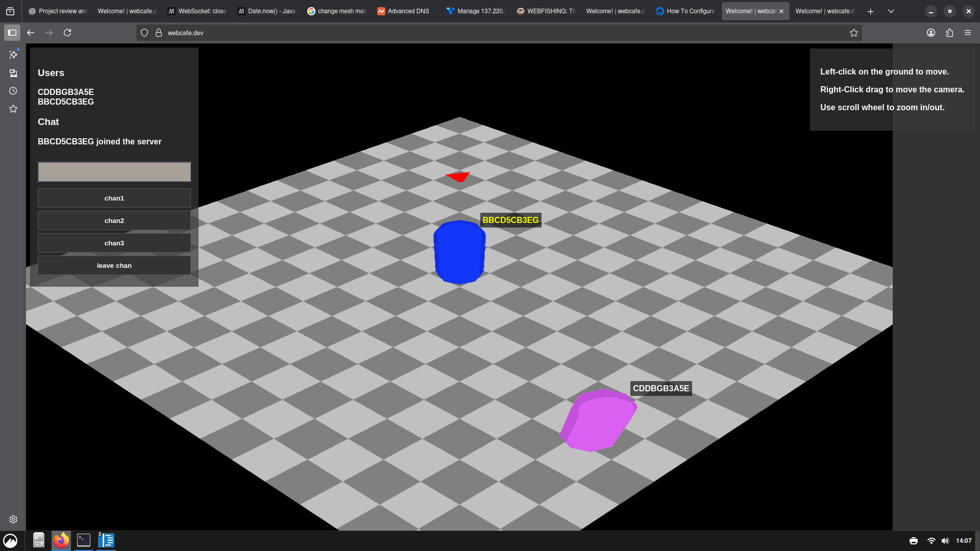The height and width of the screenshot is (551, 980).
Task: Click the leave chan button
Action: (114, 265)
